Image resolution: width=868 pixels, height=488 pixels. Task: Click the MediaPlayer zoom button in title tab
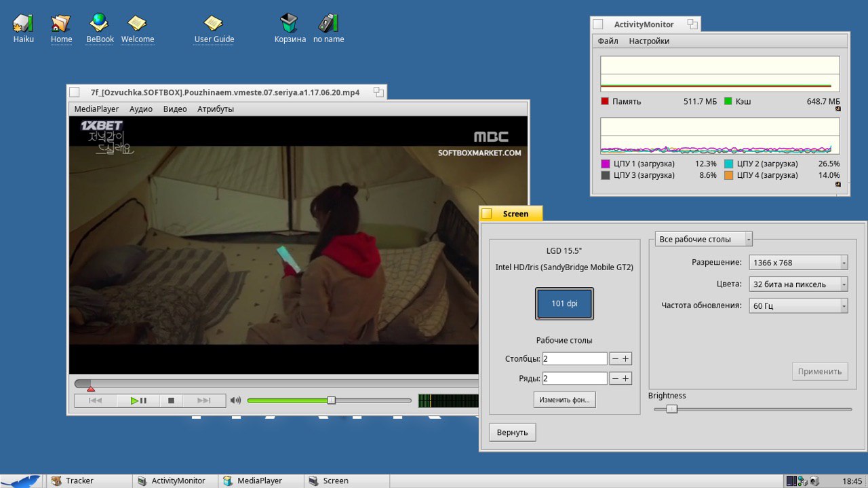[378, 92]
